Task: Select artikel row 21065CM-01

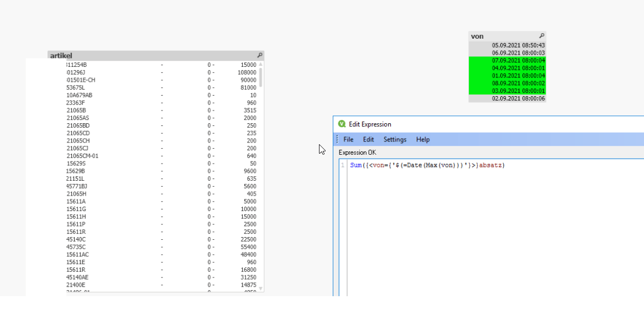Action: coord(161,156)
